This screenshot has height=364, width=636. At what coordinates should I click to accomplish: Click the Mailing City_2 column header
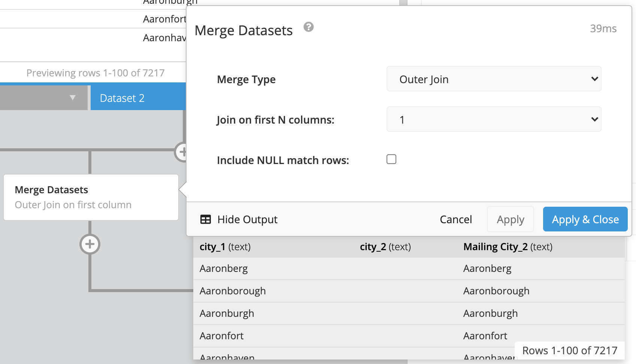pos(508,247)
